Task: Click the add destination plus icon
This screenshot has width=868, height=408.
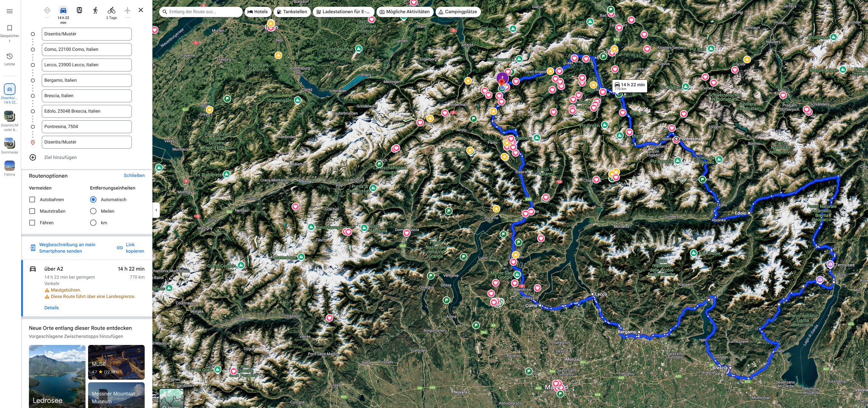Action: pos(33,157)
